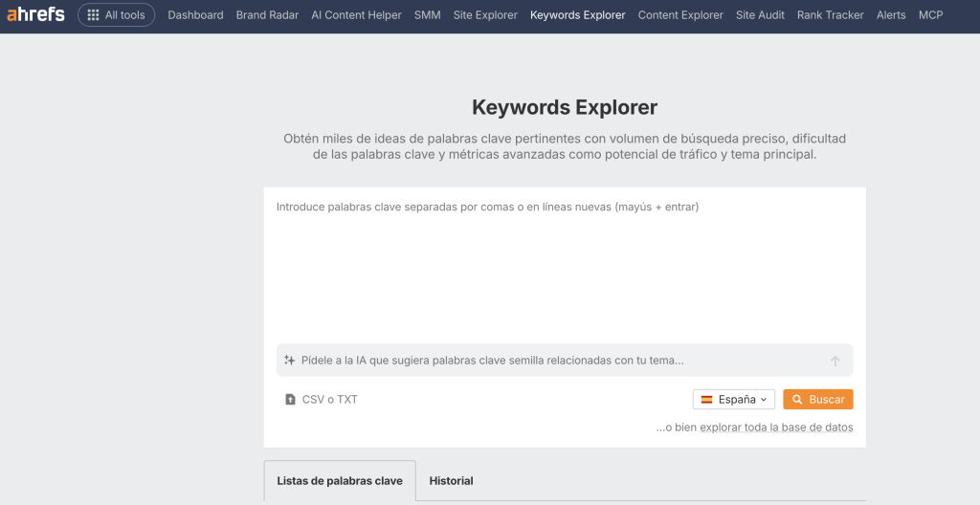Open Rank Tracker

tap(831, 15)
